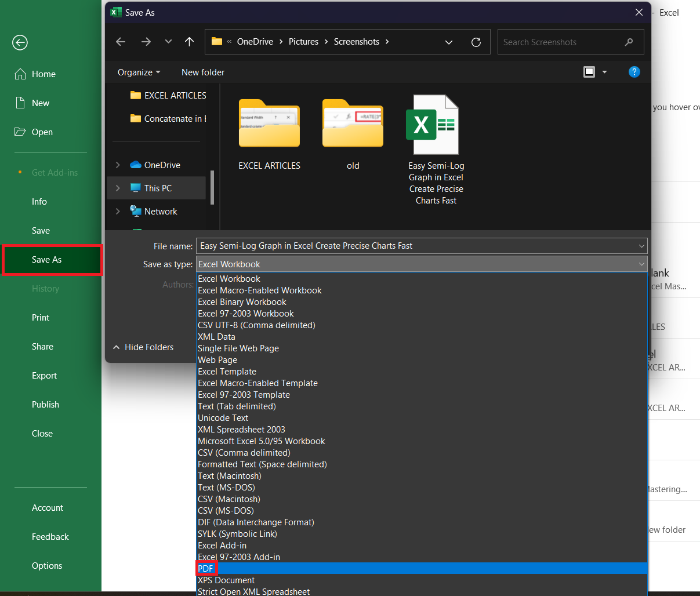Choose Excel Add-in file type
The width and height of the screenshot is (700, 596).
click(422, 546)
